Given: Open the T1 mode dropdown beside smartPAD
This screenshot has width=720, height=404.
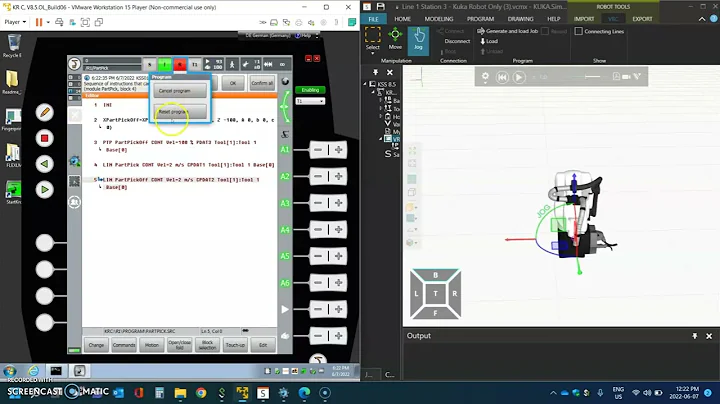Looking at the screenshot, I should pos(310,101).
